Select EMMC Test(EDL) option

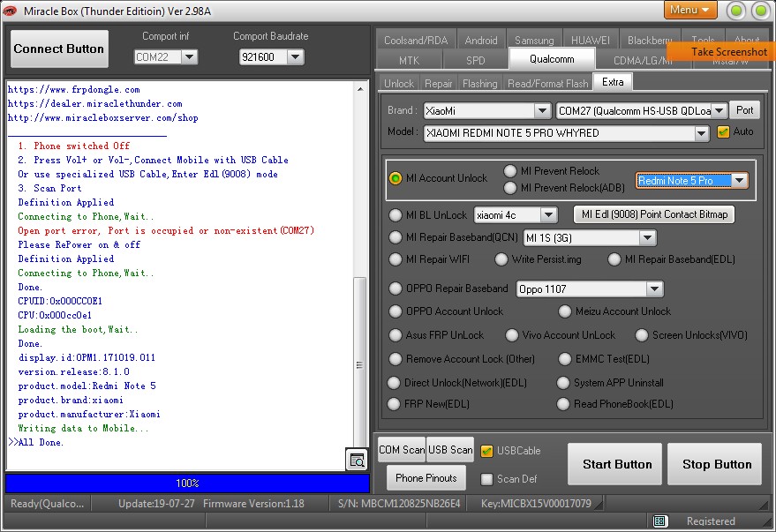click(565, 359)
